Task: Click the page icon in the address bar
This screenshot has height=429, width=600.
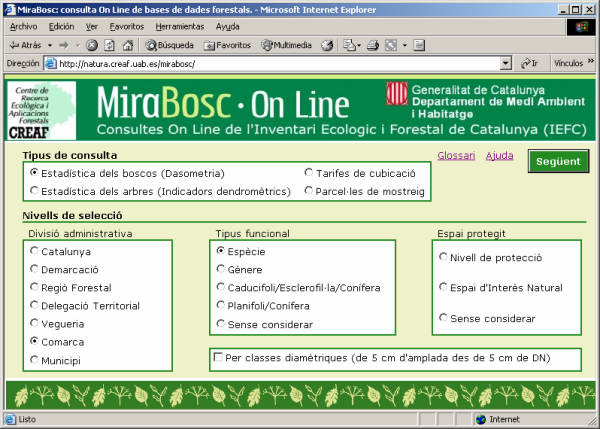Action: (x=51, y=64)
